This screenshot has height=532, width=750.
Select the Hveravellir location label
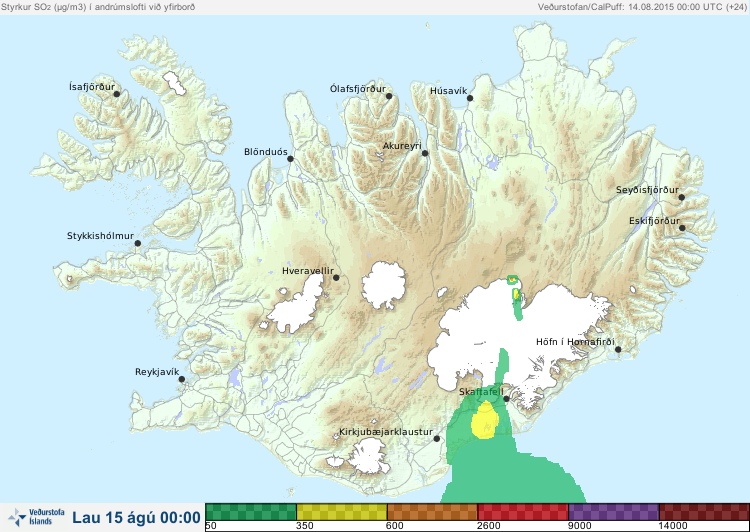pos(308,271)
